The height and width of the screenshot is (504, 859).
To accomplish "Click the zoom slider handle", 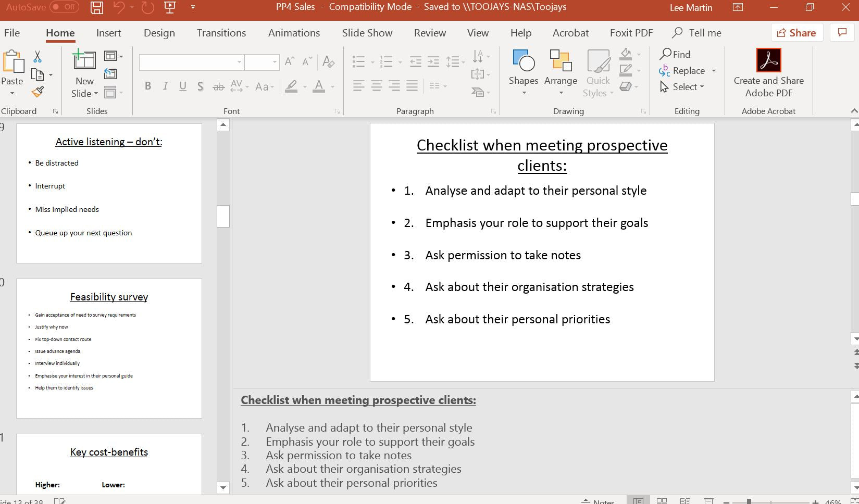I will coord(749,501).
